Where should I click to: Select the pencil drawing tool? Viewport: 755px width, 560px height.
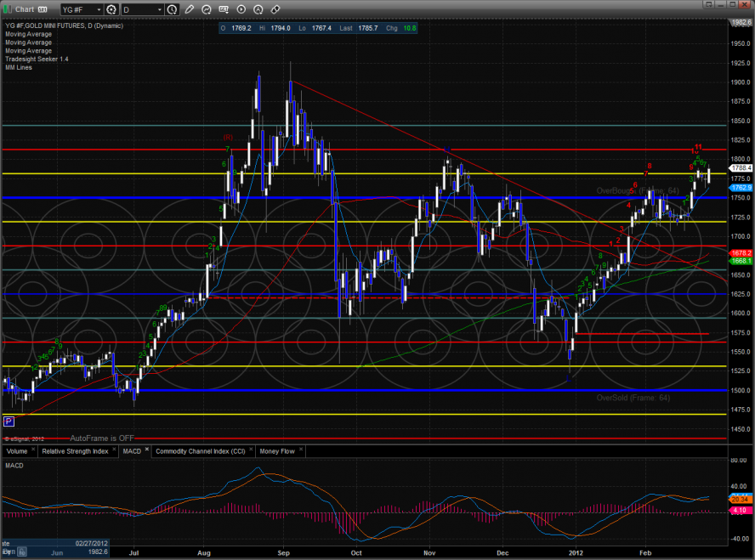coord(190,10)
